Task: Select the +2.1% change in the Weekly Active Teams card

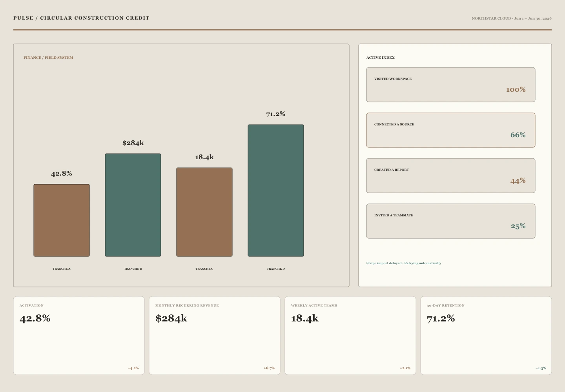Action: tap(405, 368)
